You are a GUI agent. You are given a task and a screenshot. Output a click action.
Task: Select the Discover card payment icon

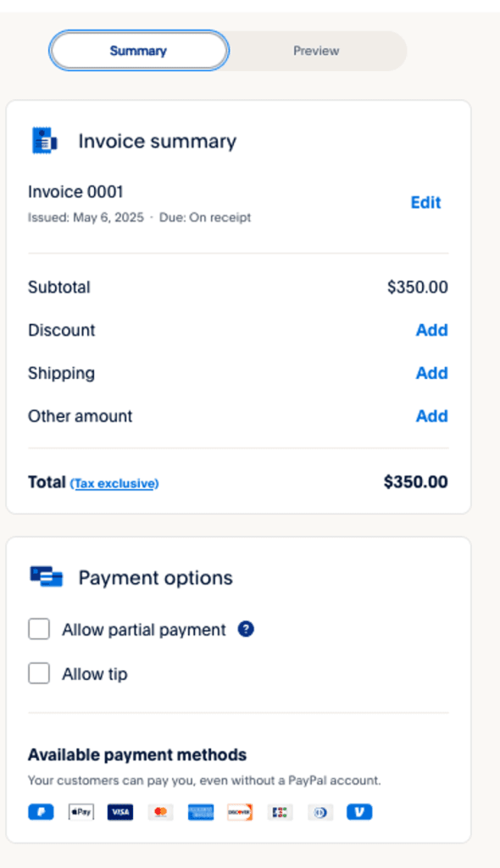point(240,811)
